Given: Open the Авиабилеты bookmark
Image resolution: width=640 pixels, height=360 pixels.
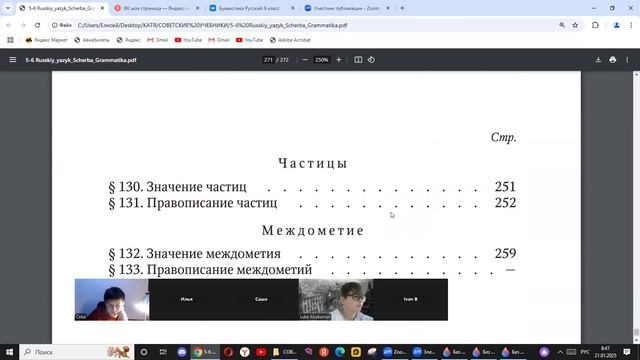Looking at the screenshot, I should coord(92,40).
